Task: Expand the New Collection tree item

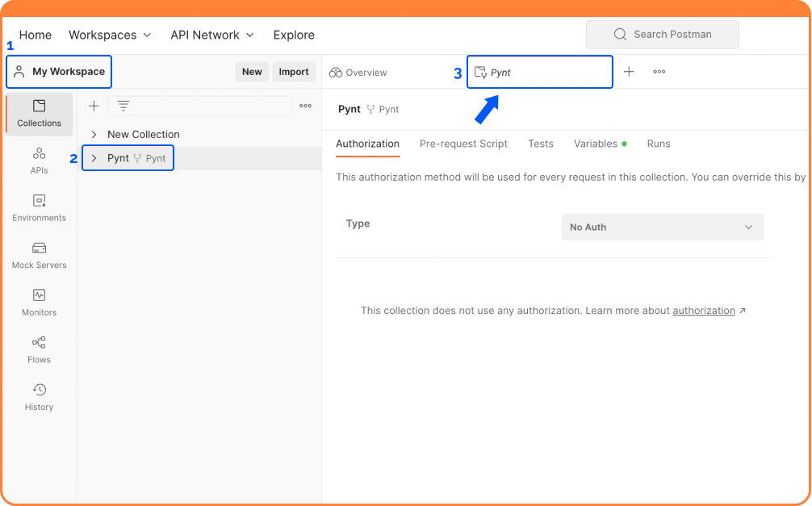Action: coord(94,135)
